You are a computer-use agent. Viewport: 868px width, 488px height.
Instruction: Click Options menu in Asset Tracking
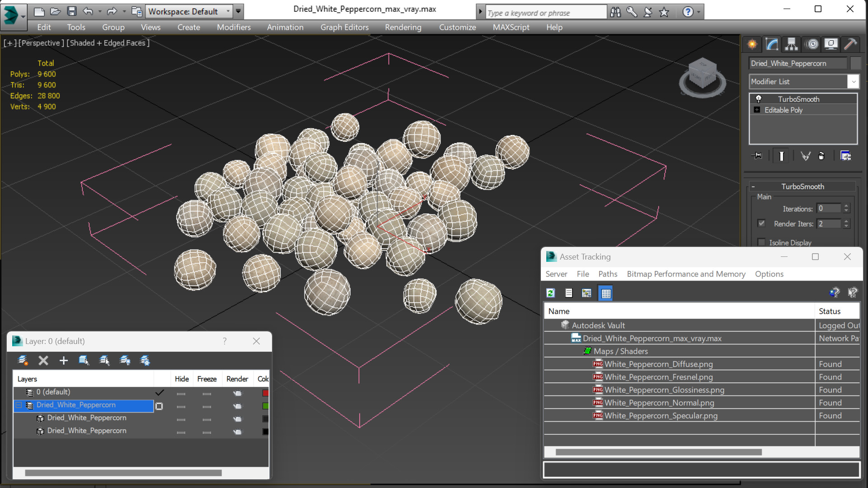(769, 274)
